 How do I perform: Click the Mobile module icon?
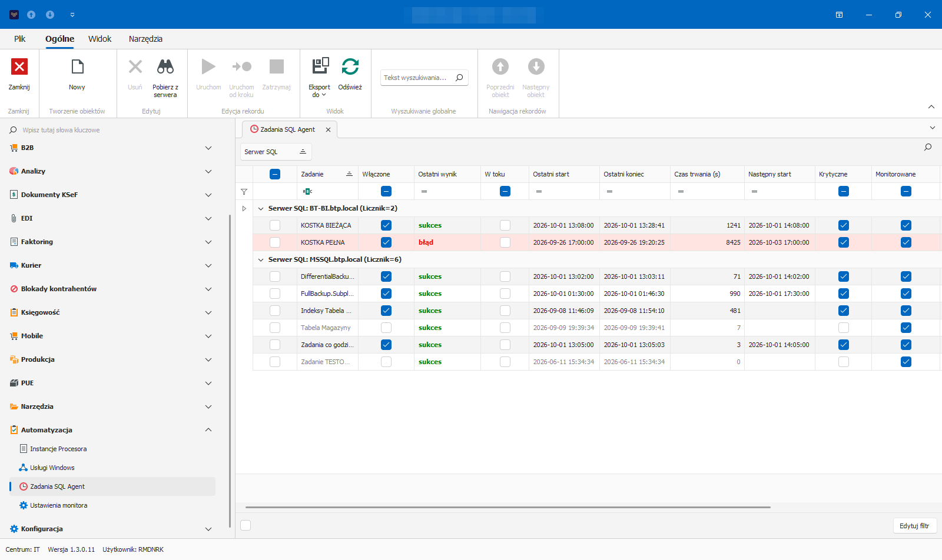tap(14, 336)
